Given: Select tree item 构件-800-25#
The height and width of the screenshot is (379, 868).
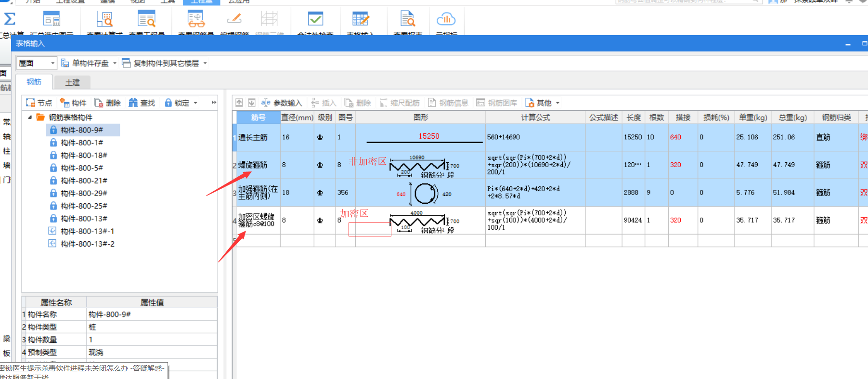Looking at the screenshot, I should pos(84,206).
